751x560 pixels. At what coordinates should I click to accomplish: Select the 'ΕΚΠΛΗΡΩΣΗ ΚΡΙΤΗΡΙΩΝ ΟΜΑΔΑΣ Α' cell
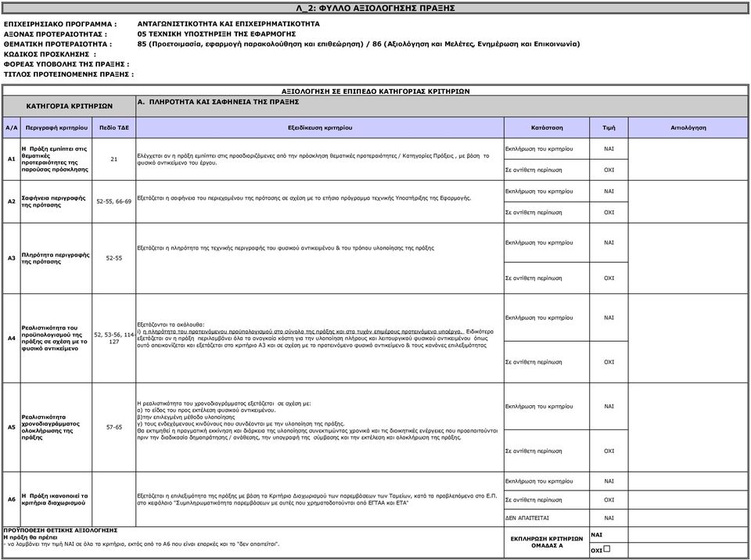point(547,542)
